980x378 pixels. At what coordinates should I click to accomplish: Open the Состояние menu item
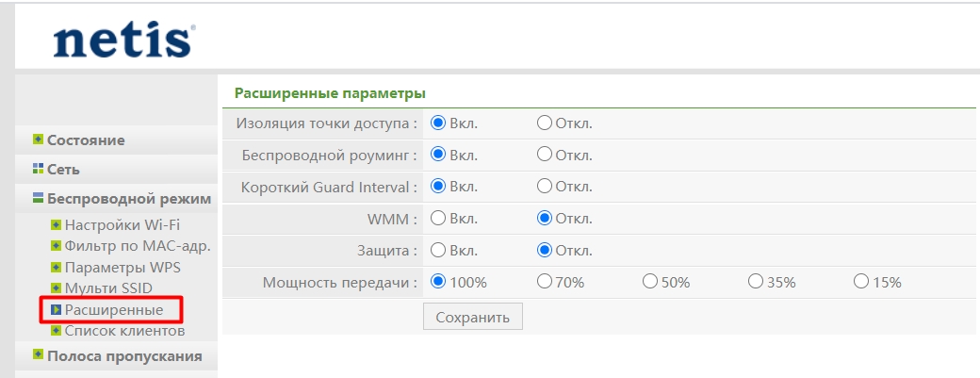click(x=86, y=140)
